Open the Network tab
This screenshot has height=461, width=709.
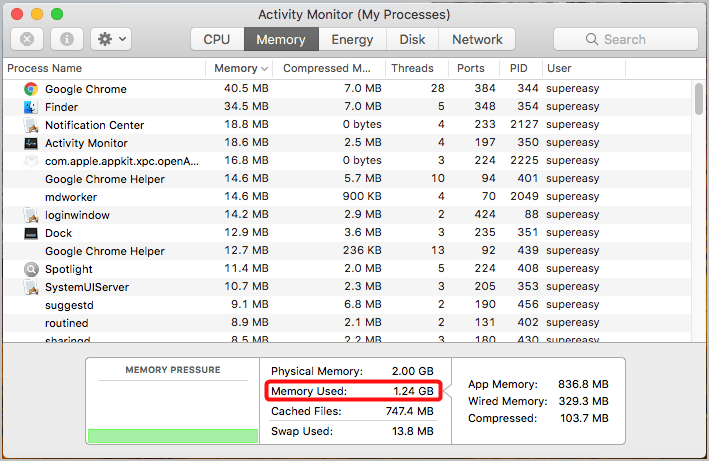[477, 39]
